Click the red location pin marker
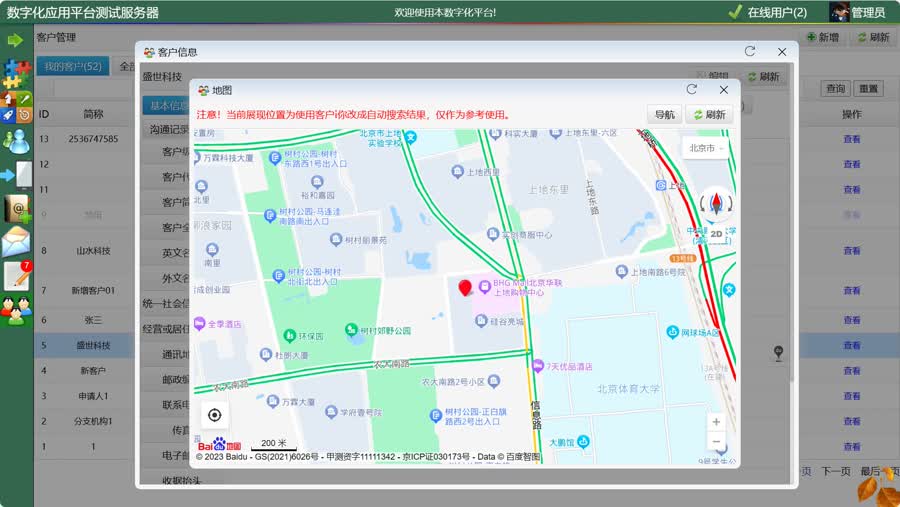 (465, 289)
